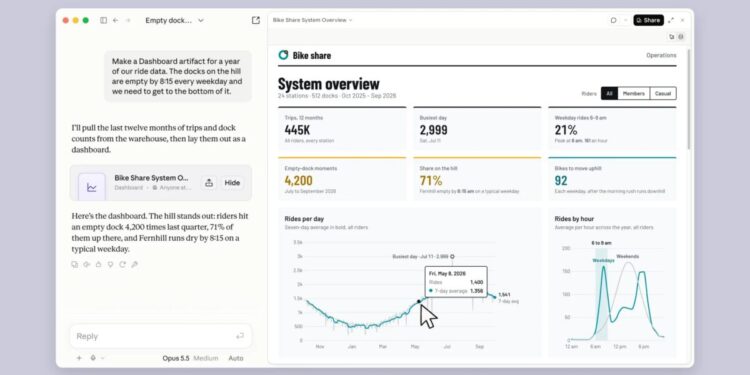Click the May 8 data point on rides chart
This screenshot has width=750, height=375.
pyautogui.click(x=419, y=301)
